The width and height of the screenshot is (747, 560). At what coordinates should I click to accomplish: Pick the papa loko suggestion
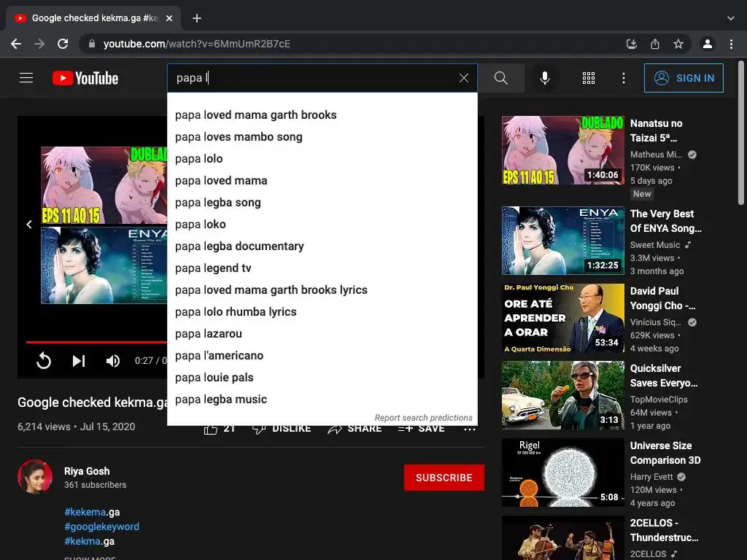pos(322,225)
